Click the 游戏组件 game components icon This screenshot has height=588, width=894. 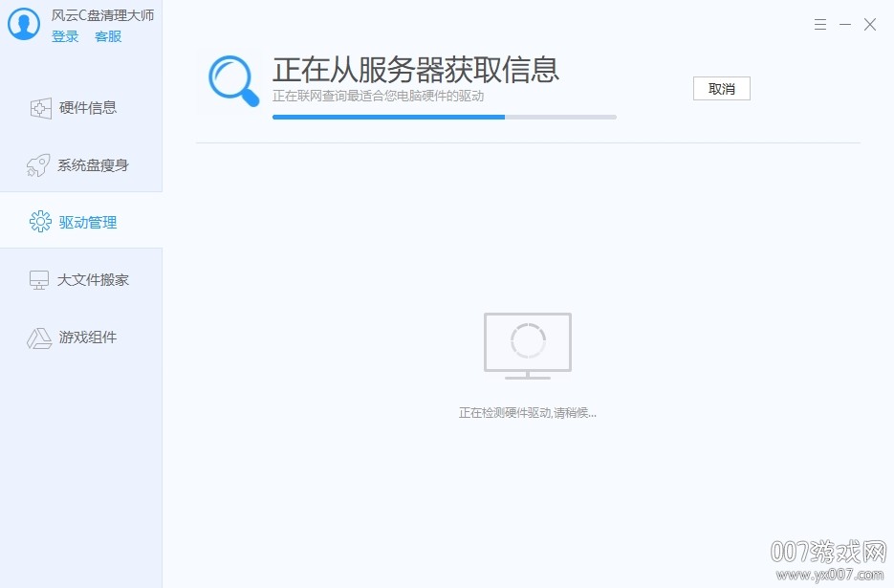[x=39, y=337]
